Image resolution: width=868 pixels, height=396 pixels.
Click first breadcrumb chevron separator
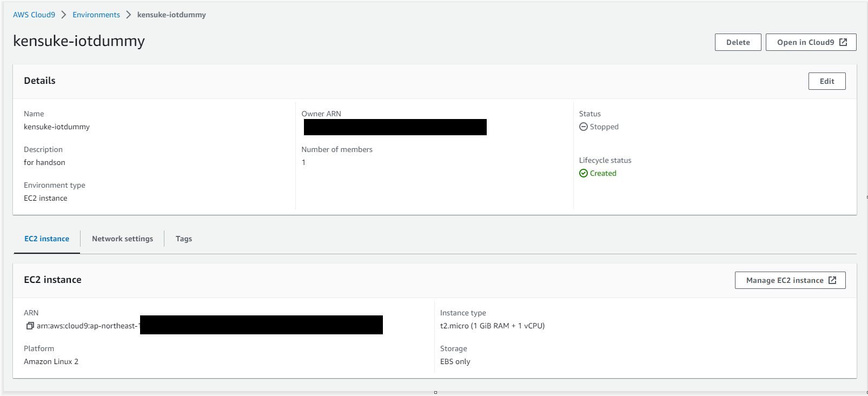(x=64, y=15)
